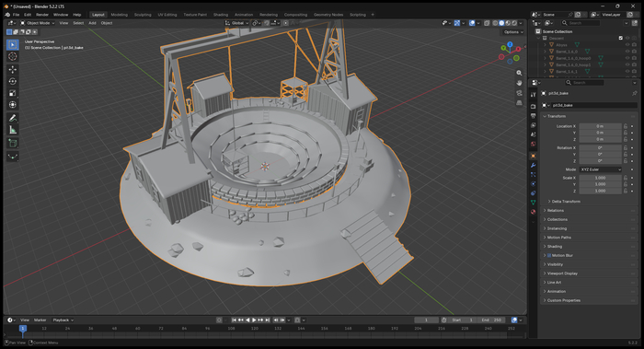644x349 pixels.
Task: Open the Material properties tab icon
Action: [x=533, y=212]
